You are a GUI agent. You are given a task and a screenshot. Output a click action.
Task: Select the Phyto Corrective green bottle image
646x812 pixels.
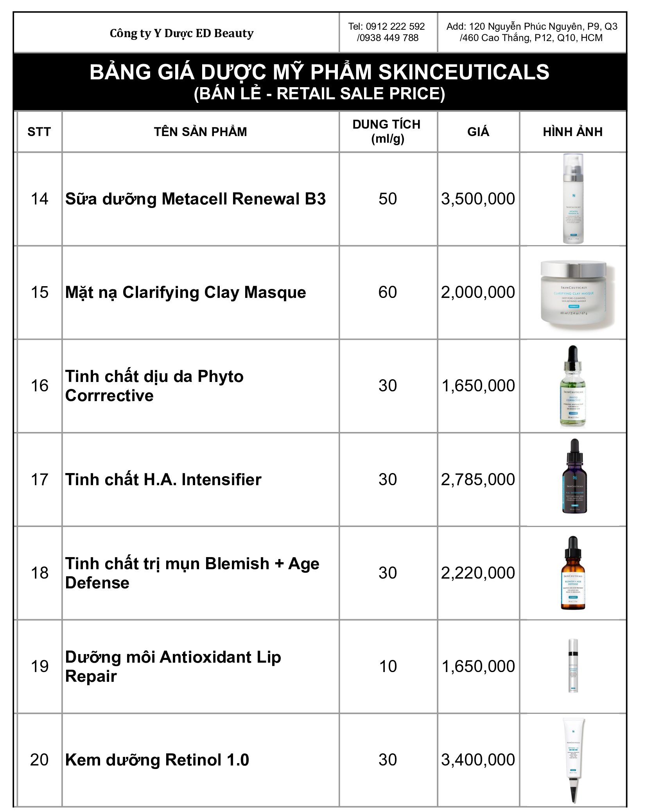573,385
